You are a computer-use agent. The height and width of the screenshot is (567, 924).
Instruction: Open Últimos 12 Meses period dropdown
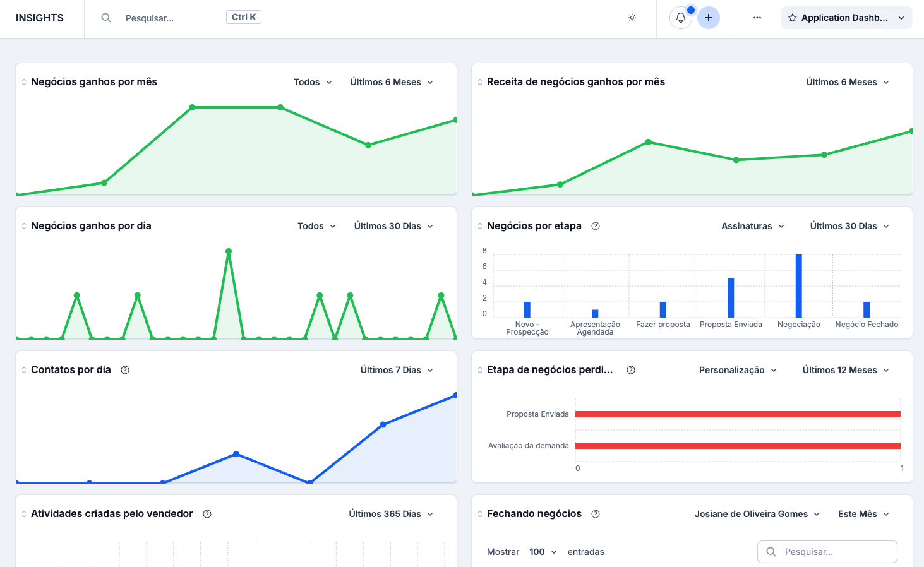point(846,370)
